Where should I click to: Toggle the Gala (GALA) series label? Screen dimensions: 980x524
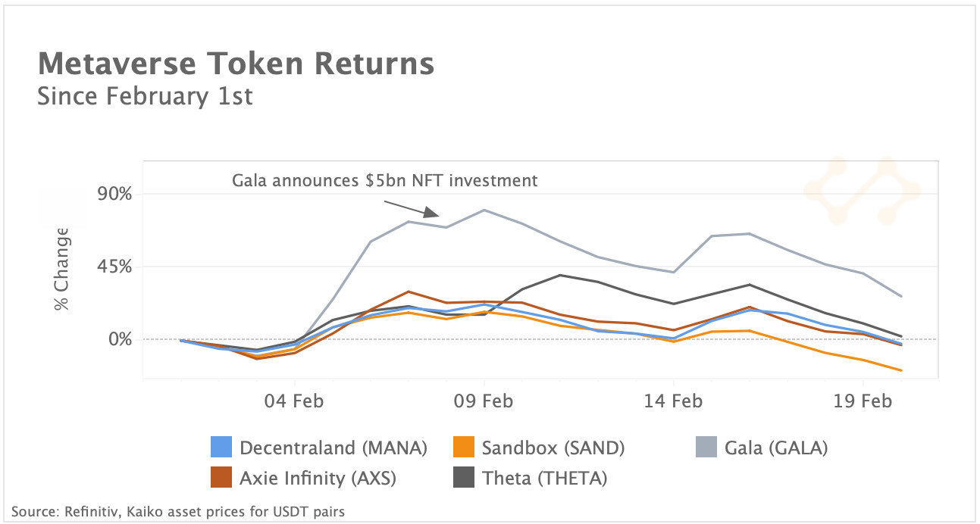tap(776, 448)
